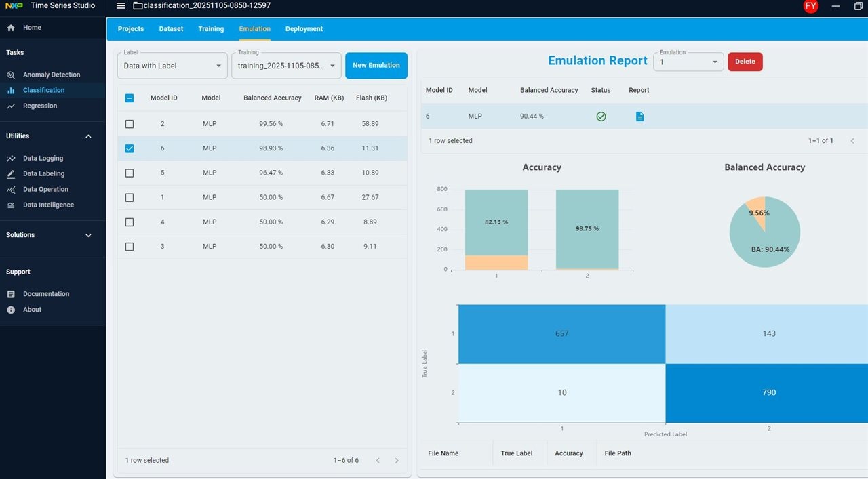
Task: Click the red Delete button
Action: pyautogui.click(x=745, y=62)
